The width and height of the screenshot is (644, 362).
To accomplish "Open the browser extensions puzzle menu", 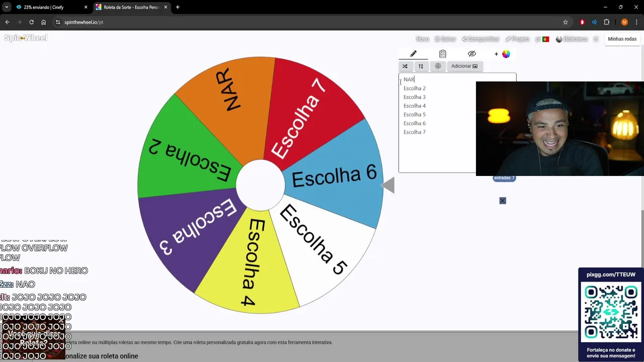I will pyautogui.click(x=606, y=22).
